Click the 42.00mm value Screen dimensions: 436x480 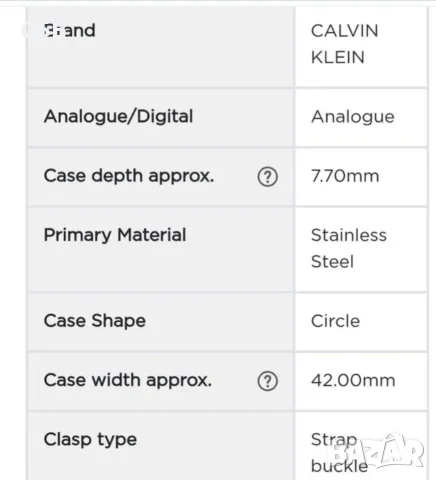353,380
